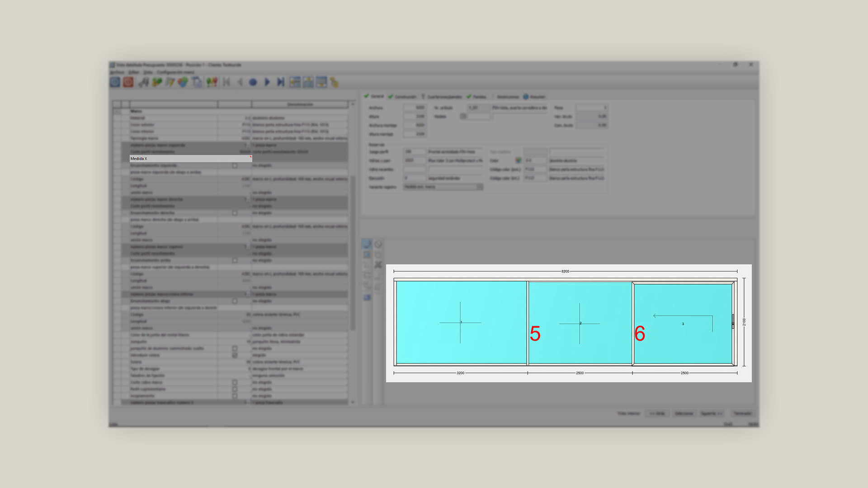Select the highlighted Medida X cell
The width and height of the screenshot is (868, 488).
click(190, 159)
